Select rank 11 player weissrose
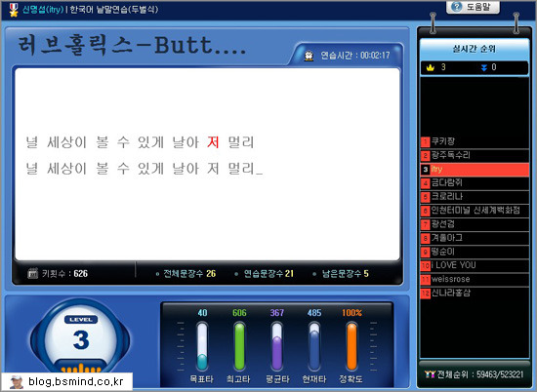This screenshot has width=537, height=392. pos(475,280)
